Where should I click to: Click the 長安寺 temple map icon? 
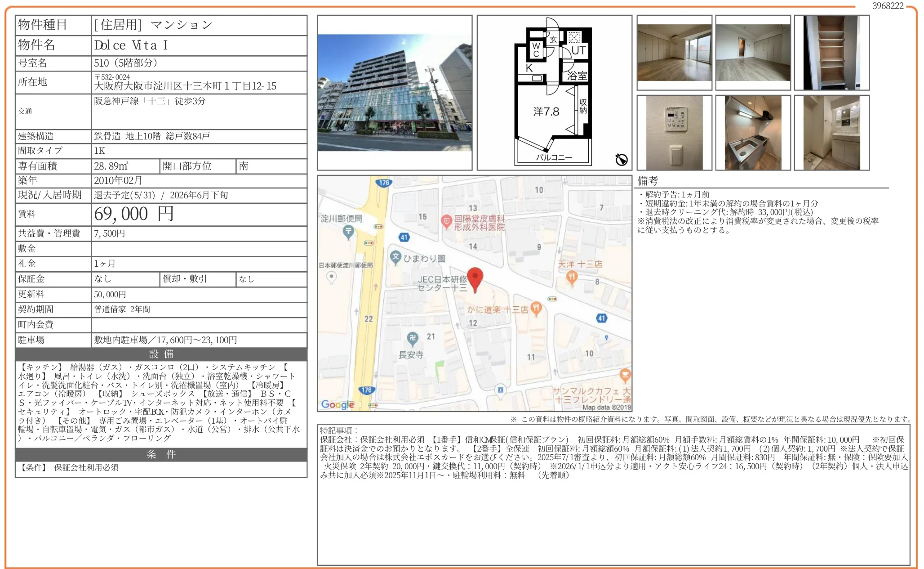click(412, 337)
